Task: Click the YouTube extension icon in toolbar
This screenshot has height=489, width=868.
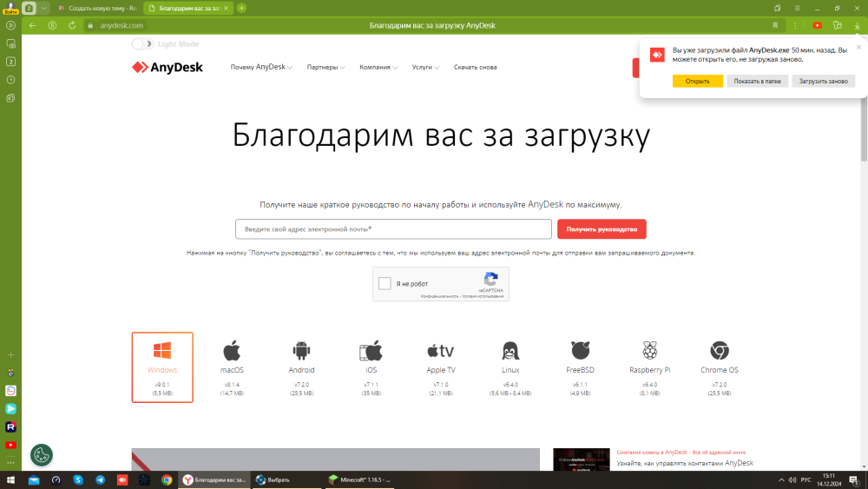Action: tap(817, 25)
